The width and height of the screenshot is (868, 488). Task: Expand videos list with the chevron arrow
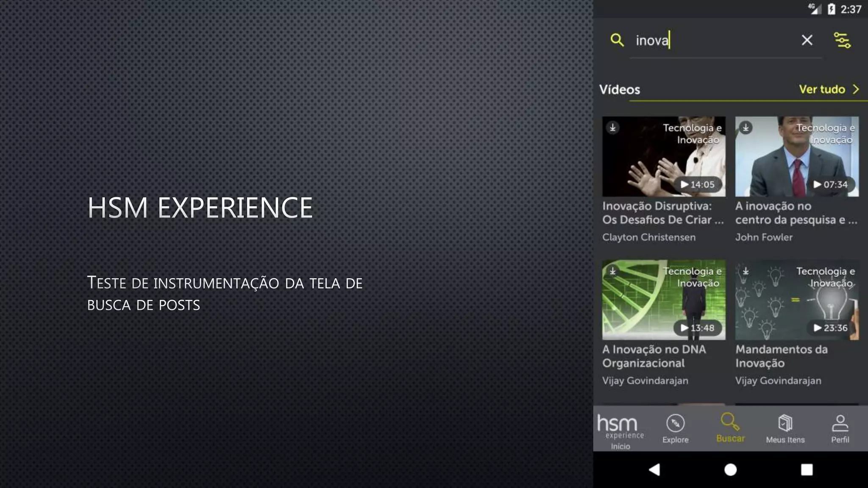click(x=856, y=89)
